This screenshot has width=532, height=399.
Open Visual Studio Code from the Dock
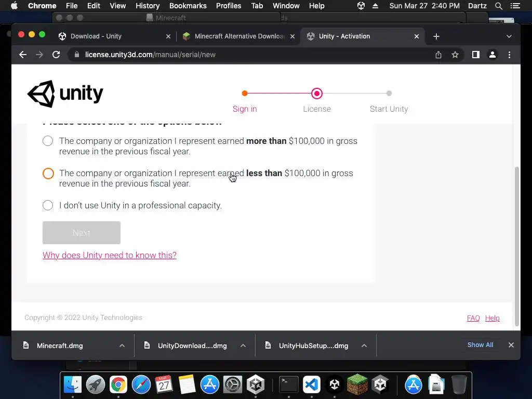point(312,384)
